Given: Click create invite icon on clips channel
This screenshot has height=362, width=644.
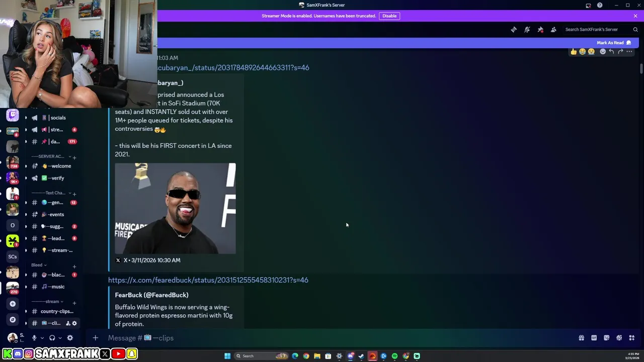Looking at the screenshot, I should [x=68, y=323].
